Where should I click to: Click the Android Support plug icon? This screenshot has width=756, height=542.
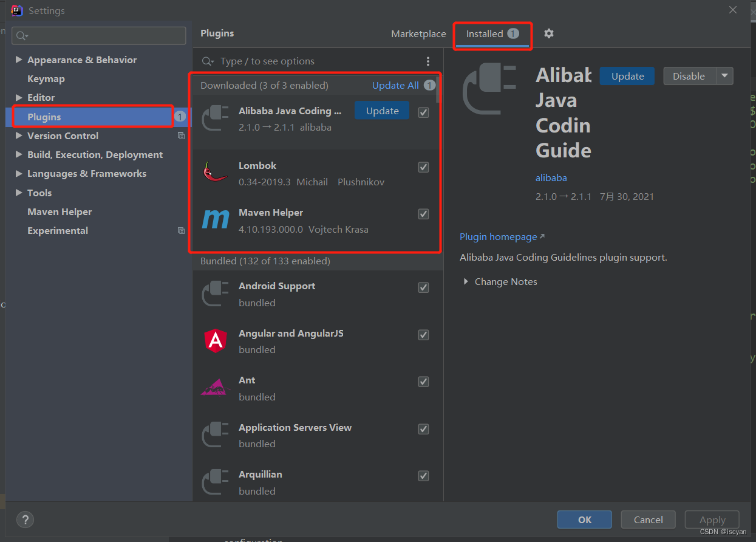coord(215,293)
